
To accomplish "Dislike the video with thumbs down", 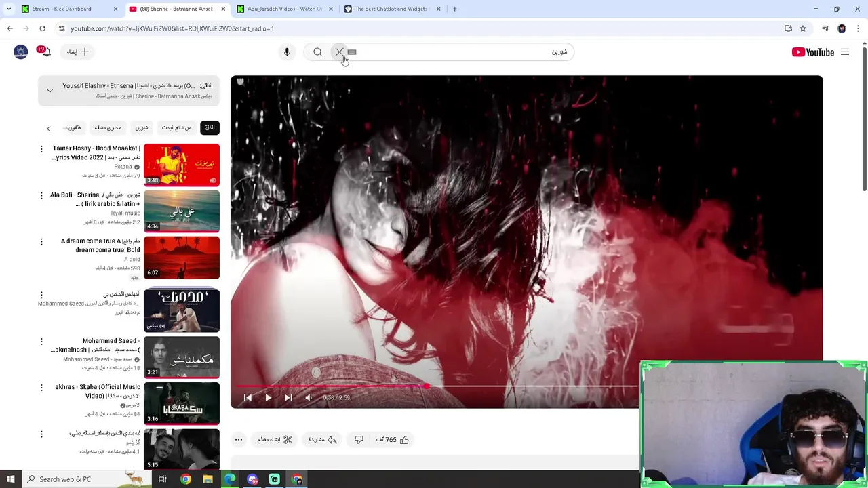I will point(359,440).
